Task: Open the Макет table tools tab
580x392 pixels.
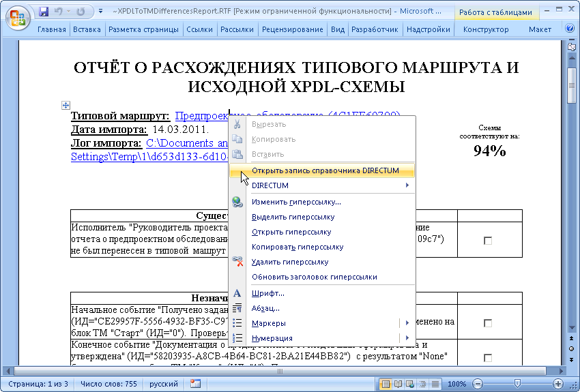Action: [540, 29]
